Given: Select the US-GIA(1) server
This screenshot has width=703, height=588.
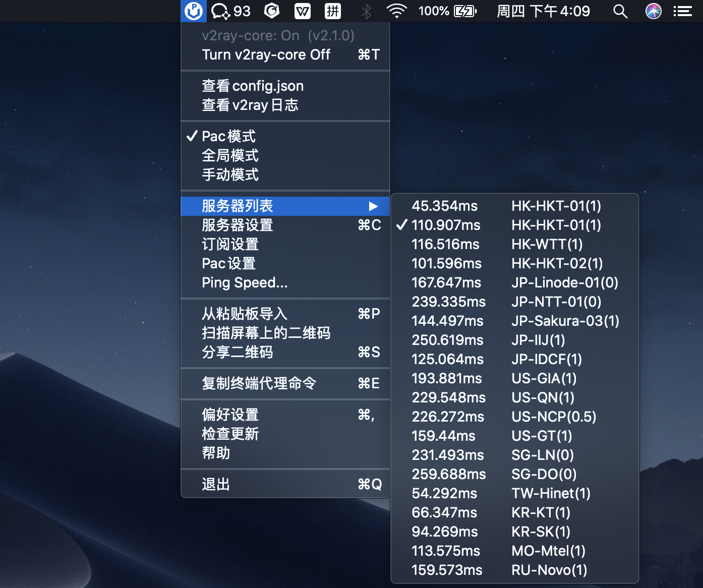Looking at the screenshot, I should 515,378.
